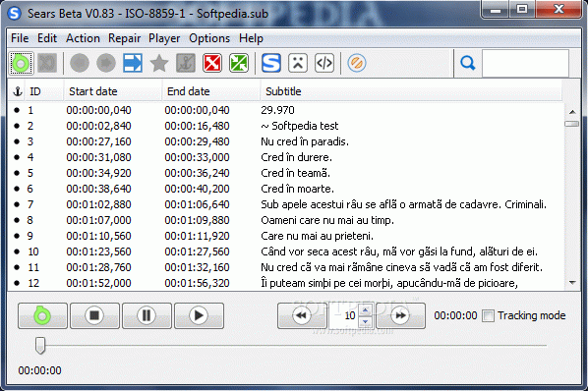Viewport: 588px width, 391px height.
Task: Click the orange striped circle icon
Action: click(357, 63)
